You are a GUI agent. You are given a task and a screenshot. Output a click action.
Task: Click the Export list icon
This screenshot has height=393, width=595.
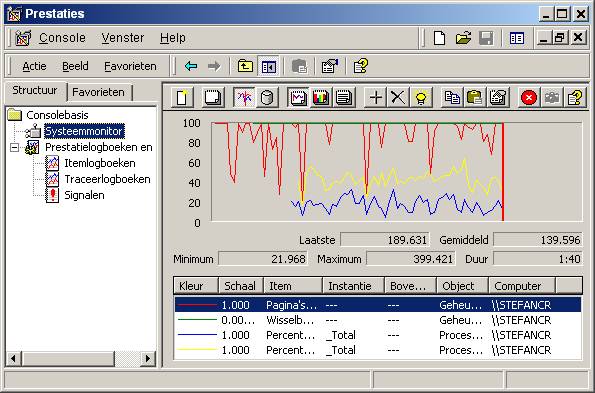coord(299,66)
